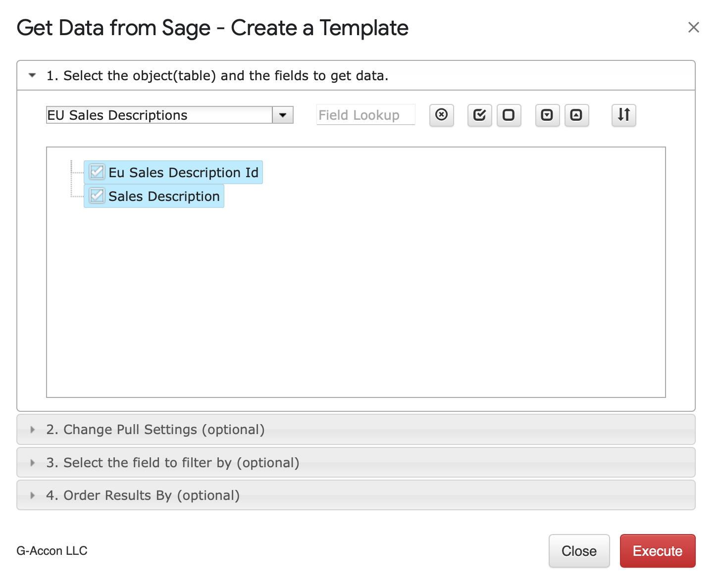Uncheck the Eu Sales Description Id checkbox
This screenshot has height=588, width=722.
(x=97, y=172)
